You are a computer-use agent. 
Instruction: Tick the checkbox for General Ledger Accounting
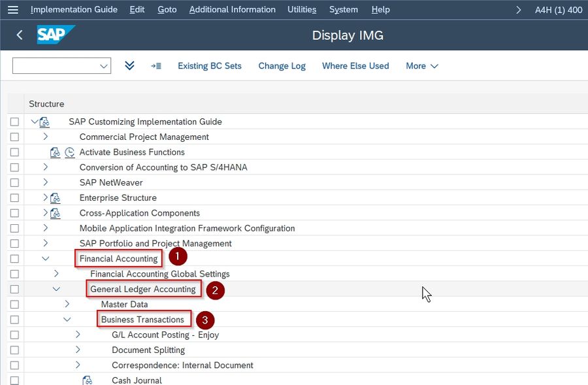tap(14, 290)
